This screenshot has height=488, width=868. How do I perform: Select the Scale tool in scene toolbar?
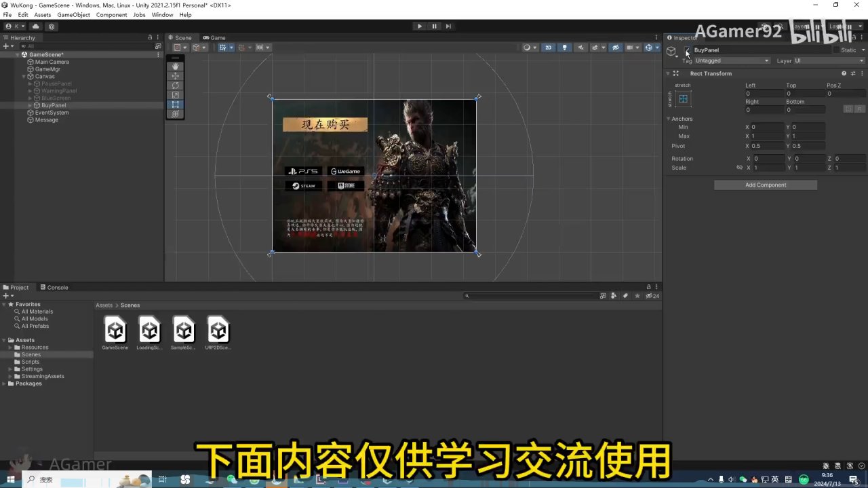[x=176, y=95]
